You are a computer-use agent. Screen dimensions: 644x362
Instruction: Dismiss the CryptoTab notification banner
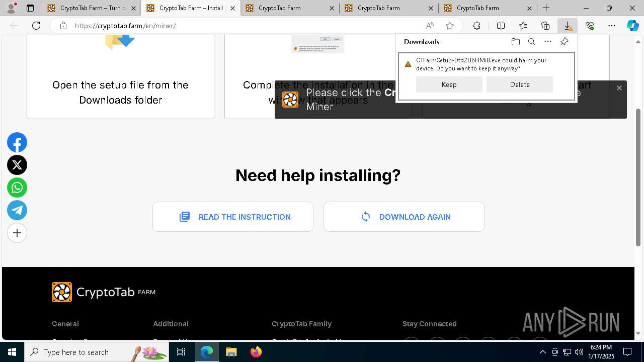(619, 88)
